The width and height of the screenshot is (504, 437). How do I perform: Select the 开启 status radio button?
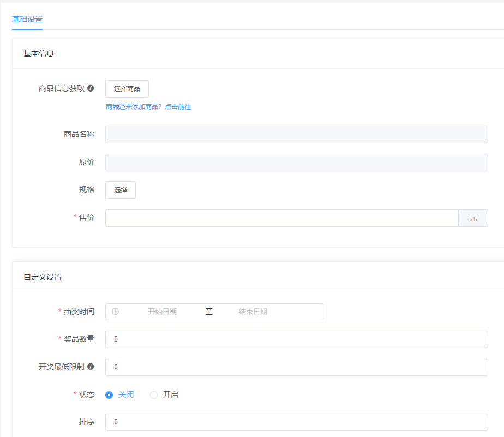point(154,395)
